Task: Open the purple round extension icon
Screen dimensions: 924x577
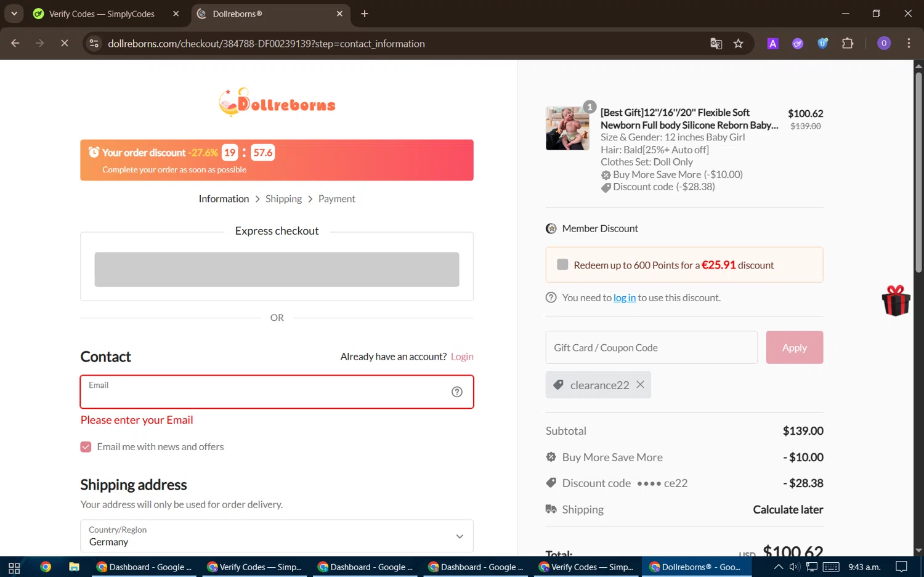Action: tap(798, 43)
